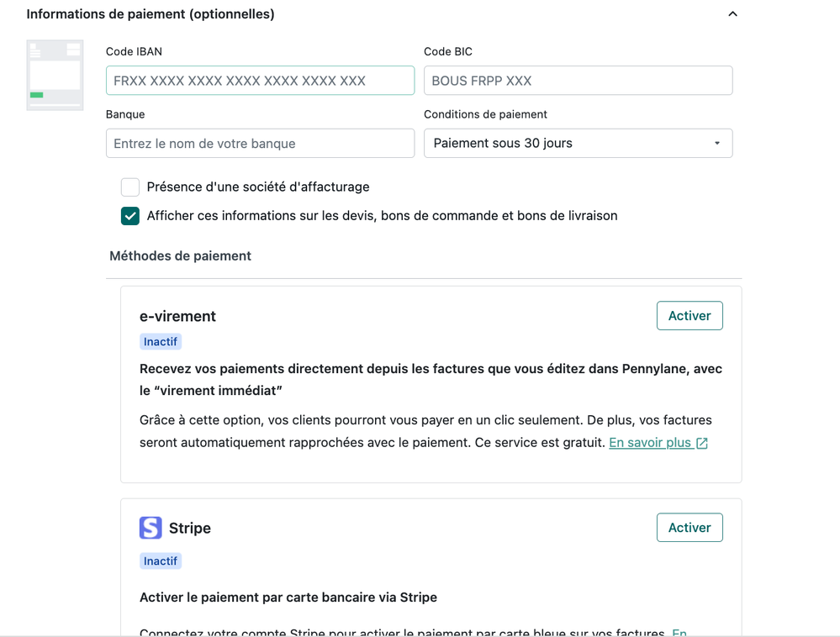Screen dimensions: 840x637
Task: Click the Informations de paiement section header
Action: tap(151, 14)
